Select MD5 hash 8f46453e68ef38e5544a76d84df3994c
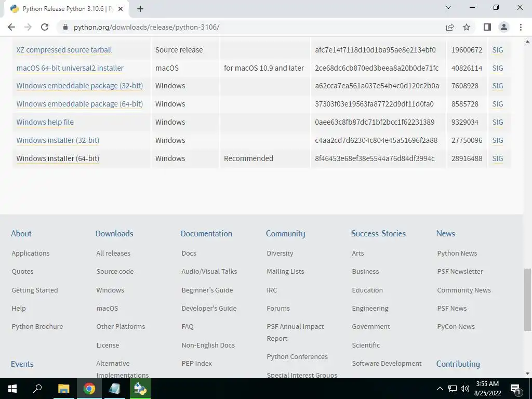The height and width of the screenshot is (399, 532). tap(375, 158)
